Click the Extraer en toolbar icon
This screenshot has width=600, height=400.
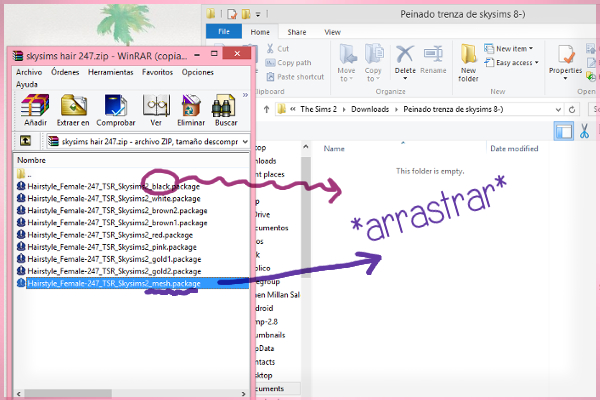(x=73, y=110)
